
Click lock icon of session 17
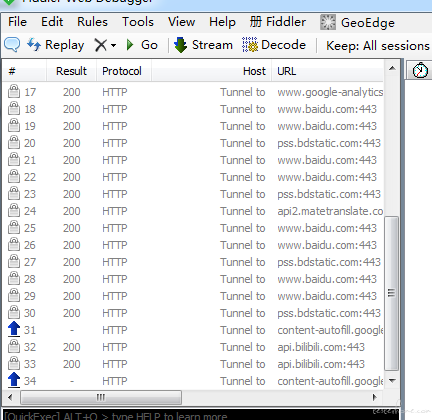click(x=14, y=91)
